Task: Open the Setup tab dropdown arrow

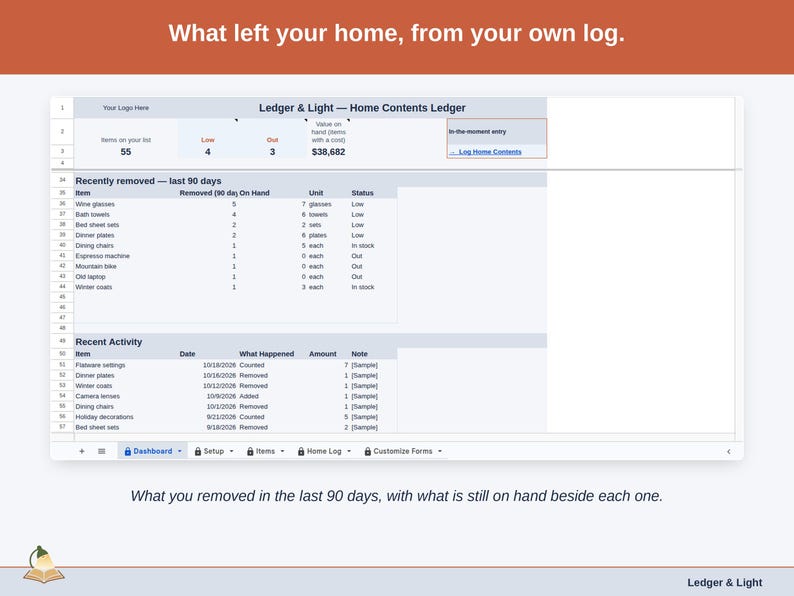Action: tap(231, 451)
